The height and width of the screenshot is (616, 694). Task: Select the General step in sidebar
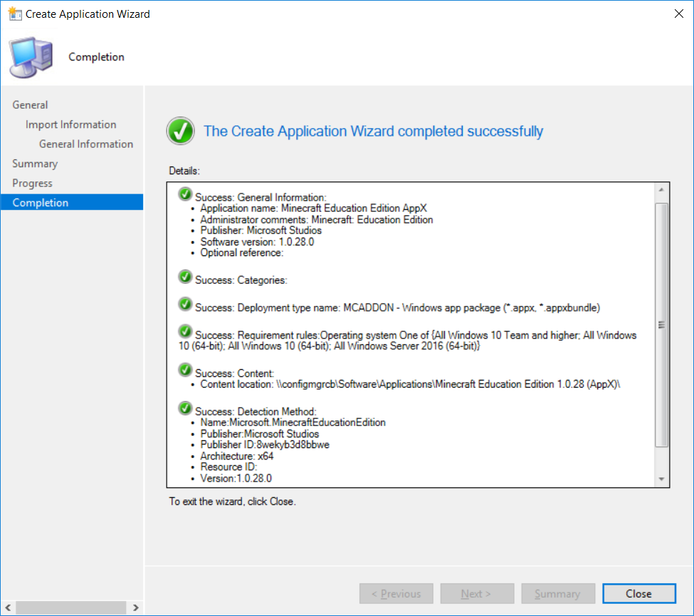pyautogui.click(x=30, y=105)
